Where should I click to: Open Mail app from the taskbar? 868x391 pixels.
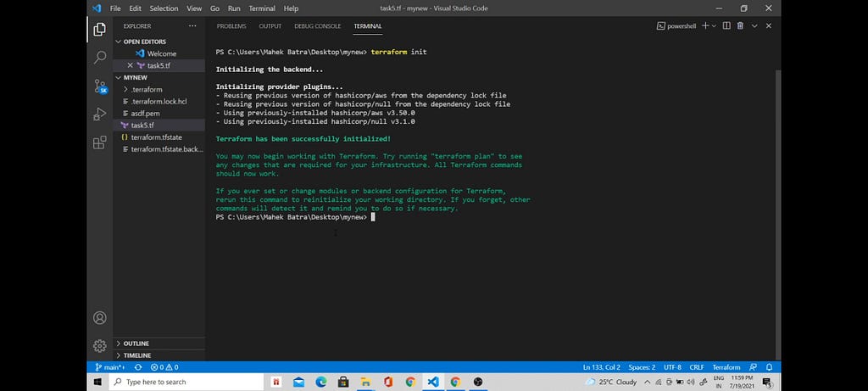(x=299, y=383)
